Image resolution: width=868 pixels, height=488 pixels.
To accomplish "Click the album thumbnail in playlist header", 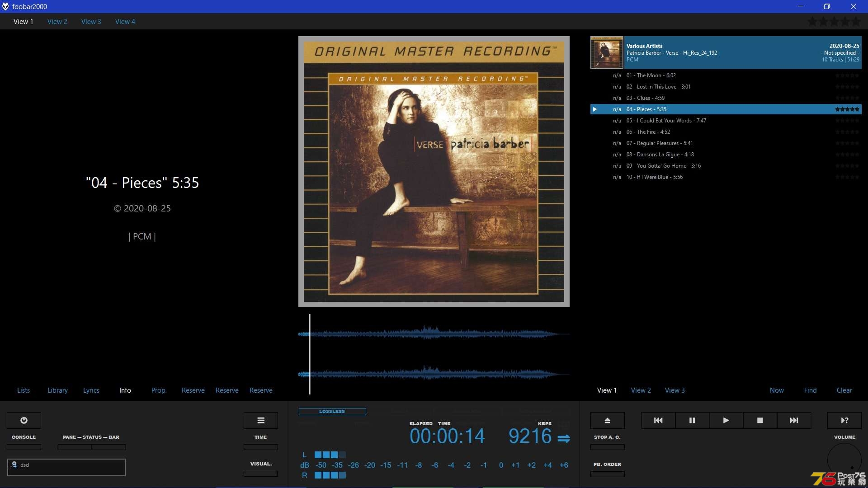I will tap(607, 53).
